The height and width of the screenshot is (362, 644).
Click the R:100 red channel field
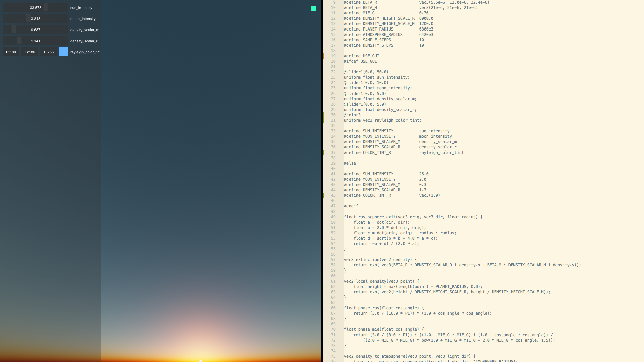11,52
